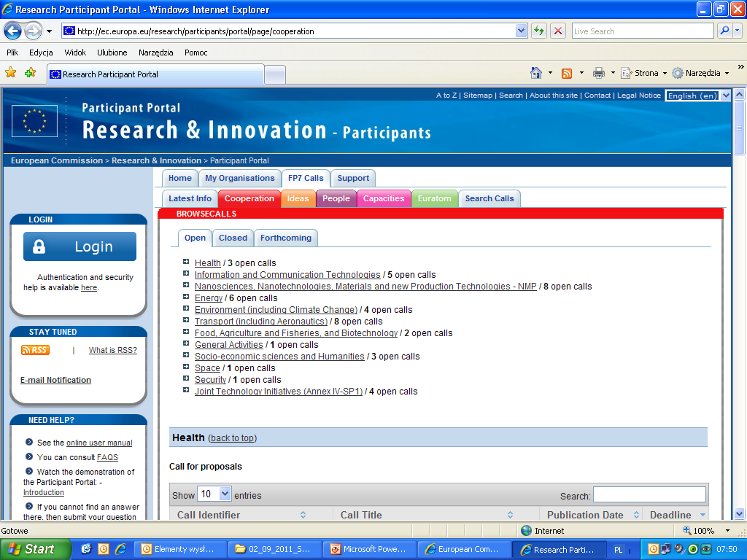Image resolution: width=747 pixels, height=560 pixels.
Task: Open Information and Communication Technologies link
Action: click(x=287, y=275)
